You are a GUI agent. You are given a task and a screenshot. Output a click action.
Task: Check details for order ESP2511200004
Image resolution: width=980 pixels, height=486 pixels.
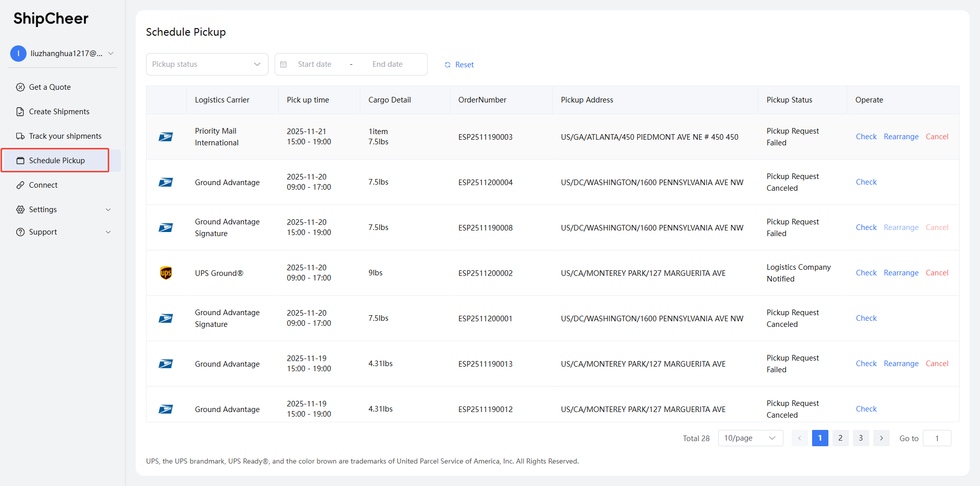point(866,182)
